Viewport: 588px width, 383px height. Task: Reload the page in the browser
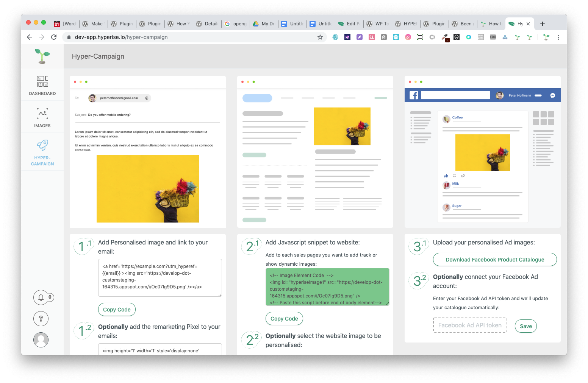pyautogui.click(x=54, y=37)
